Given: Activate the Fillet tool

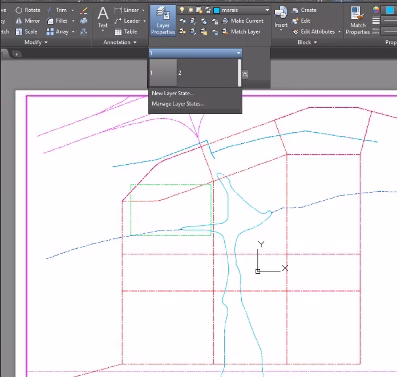Looking at the screenshot, I should click(57, 21).
